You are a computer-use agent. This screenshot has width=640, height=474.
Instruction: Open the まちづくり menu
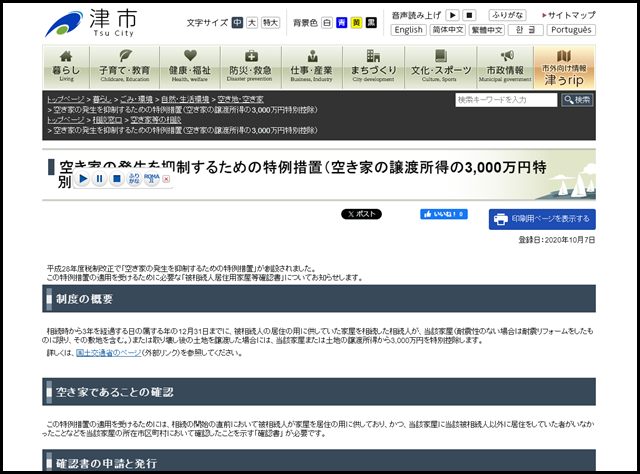tap(373, 67)
